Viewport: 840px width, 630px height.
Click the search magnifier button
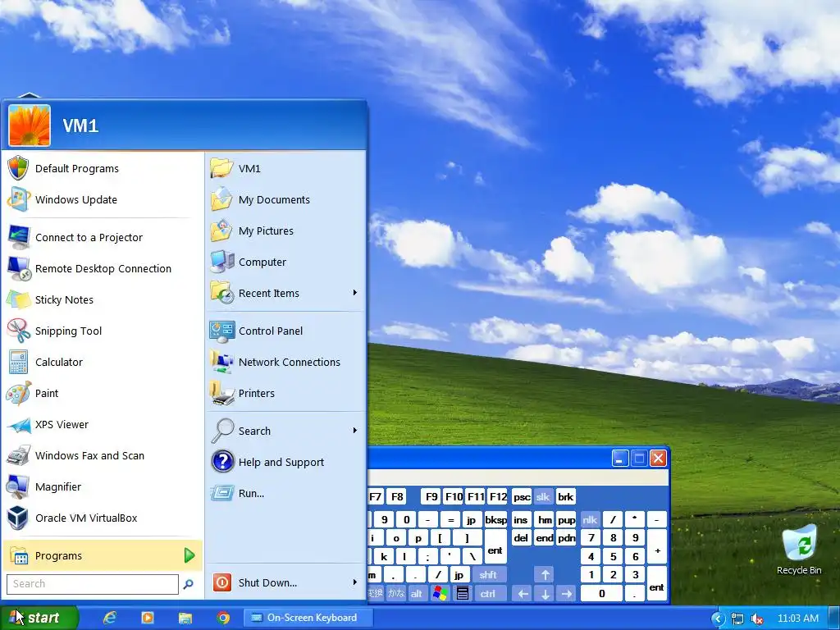tap(188, 584)
